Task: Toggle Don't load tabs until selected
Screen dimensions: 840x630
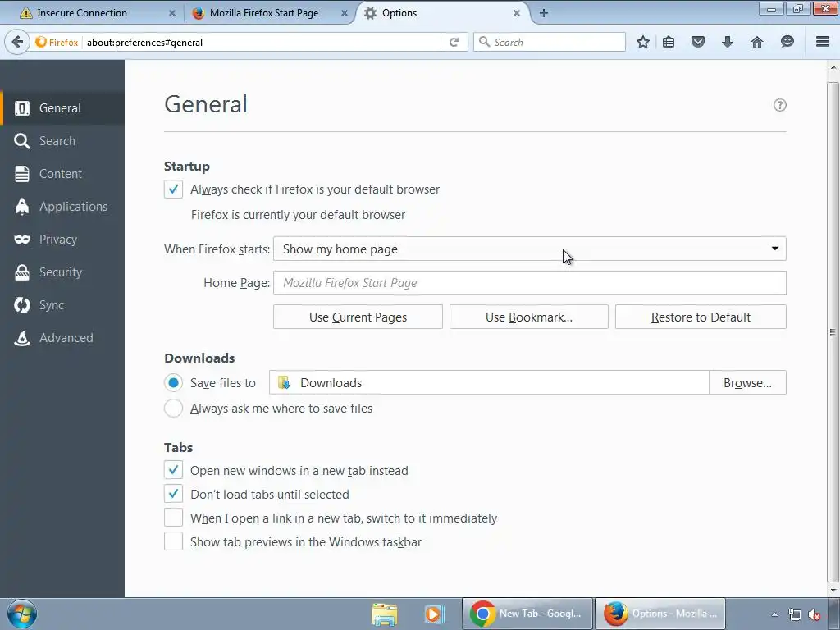Action: [173, 494]
